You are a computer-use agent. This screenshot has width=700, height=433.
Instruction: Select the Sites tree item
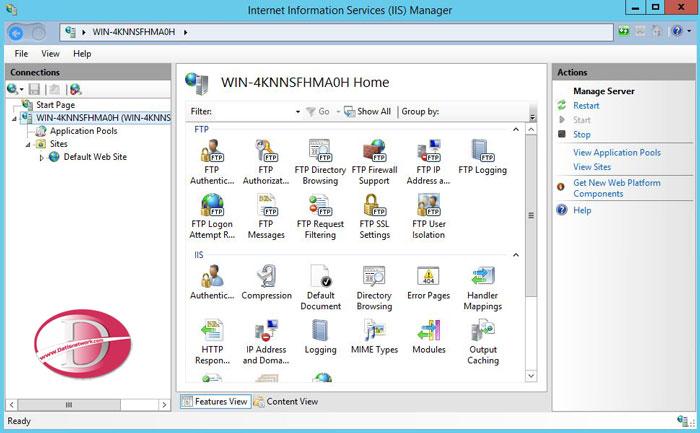58,144
